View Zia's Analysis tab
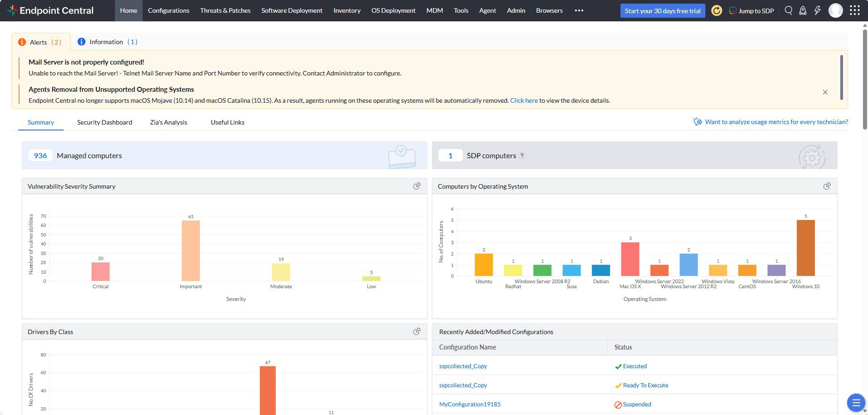 (169, 122)
